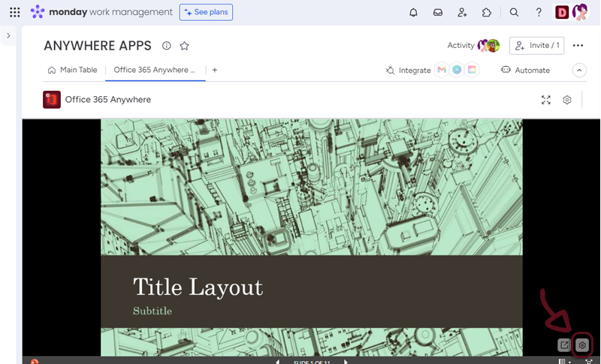Click the open-in-new-window icon on slide
Viewport: 601px width, 364px height.
(564, 345)
